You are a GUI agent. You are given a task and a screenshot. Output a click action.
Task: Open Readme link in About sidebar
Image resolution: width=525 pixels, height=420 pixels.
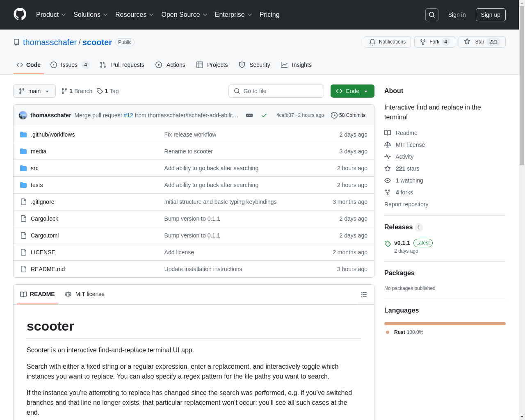[x=401, y=133]
